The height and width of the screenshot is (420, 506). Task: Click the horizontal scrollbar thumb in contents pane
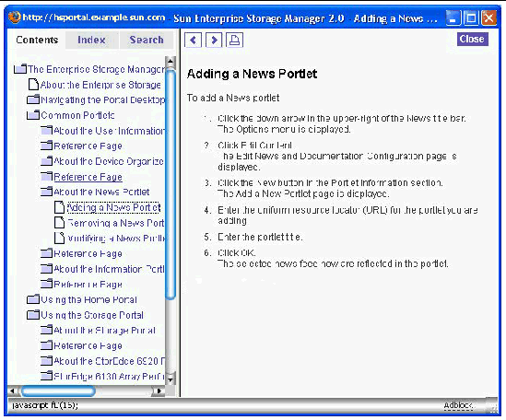(58, 391)
